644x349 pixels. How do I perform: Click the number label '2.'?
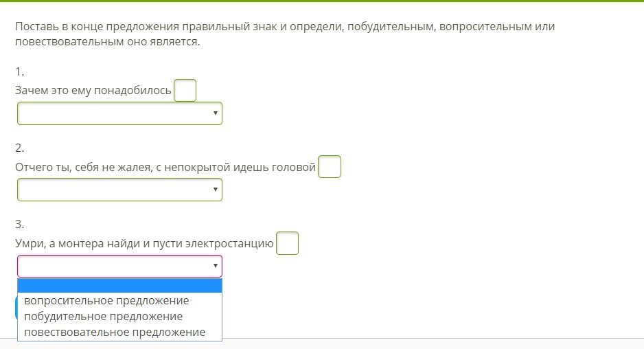click(x=19, y=148)
